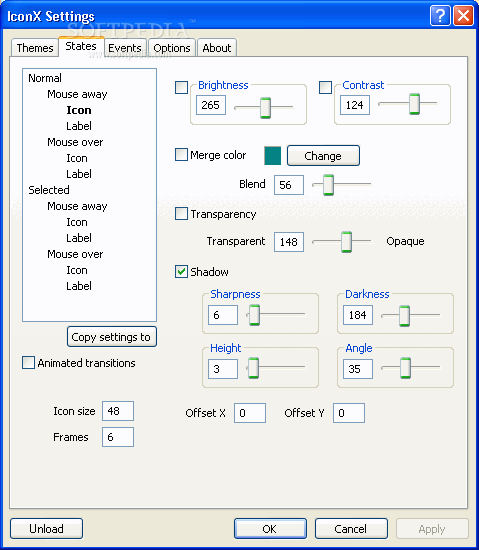
Task: Select Label under Selected Mouse away
Action: pos(79,238)
